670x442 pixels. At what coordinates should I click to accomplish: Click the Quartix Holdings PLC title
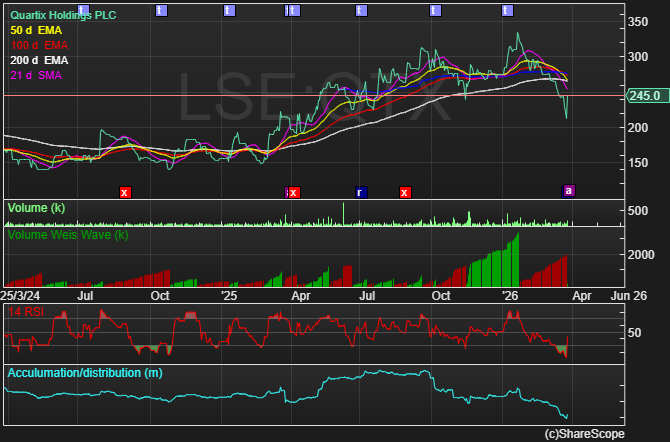tap(62, 15)
